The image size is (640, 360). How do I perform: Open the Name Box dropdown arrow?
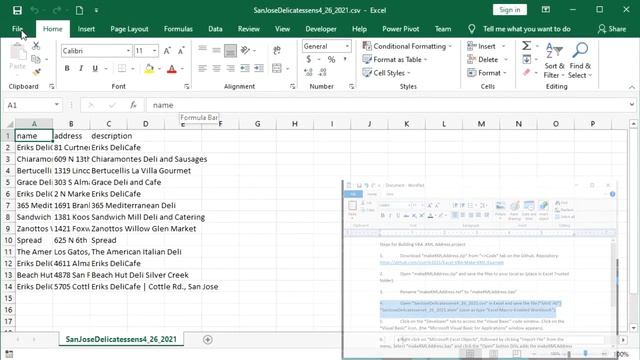pos(56,105)
